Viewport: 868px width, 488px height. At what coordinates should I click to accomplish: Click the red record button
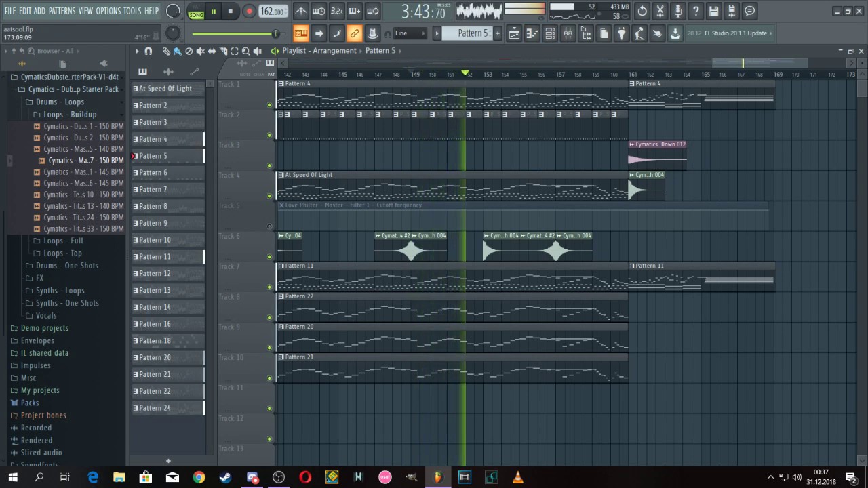click(249, 11)
